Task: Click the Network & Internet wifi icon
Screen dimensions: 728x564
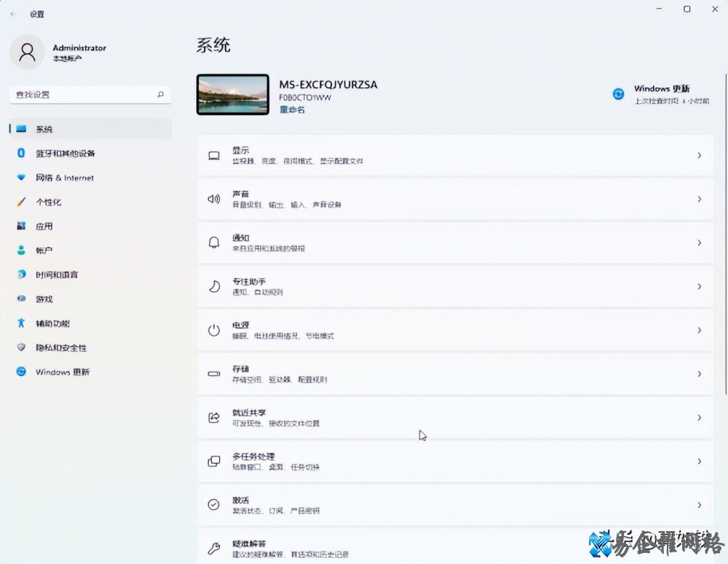Action: 21,178
